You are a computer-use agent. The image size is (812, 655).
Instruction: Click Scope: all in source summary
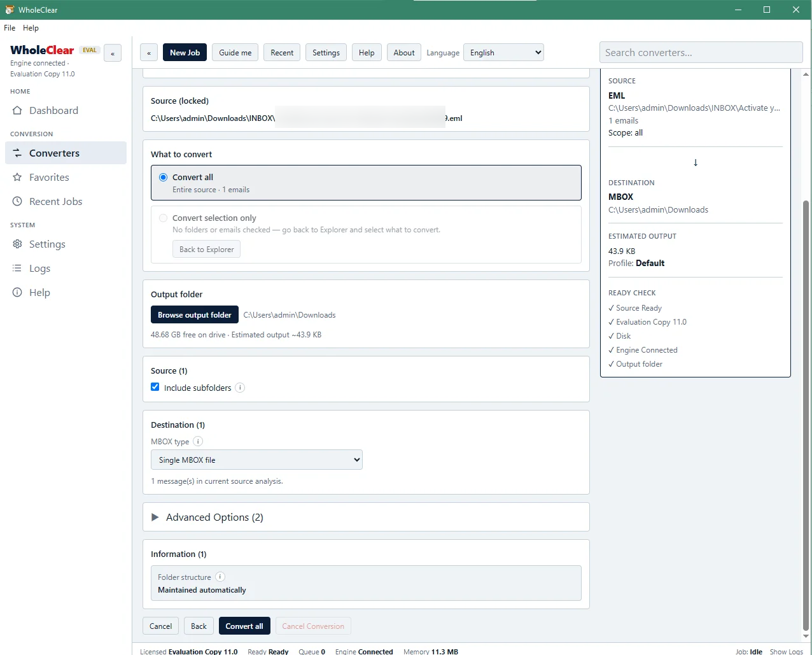pyautogui.click(x=626, y=133)
